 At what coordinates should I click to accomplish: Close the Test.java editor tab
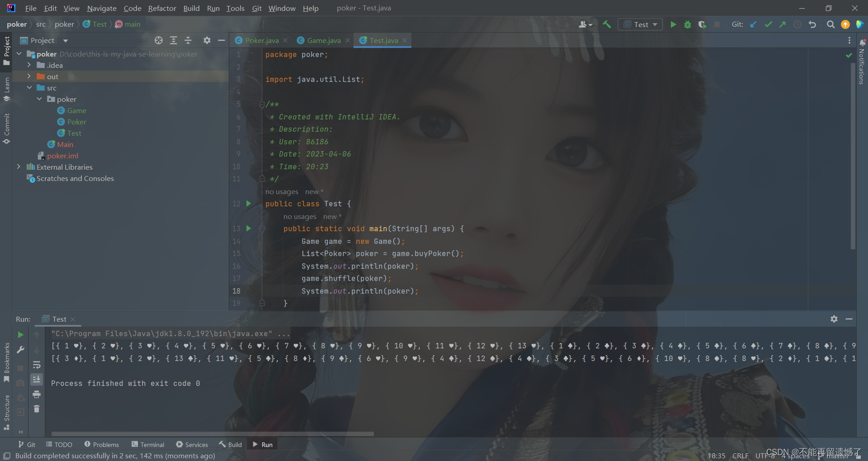point(405,40)
